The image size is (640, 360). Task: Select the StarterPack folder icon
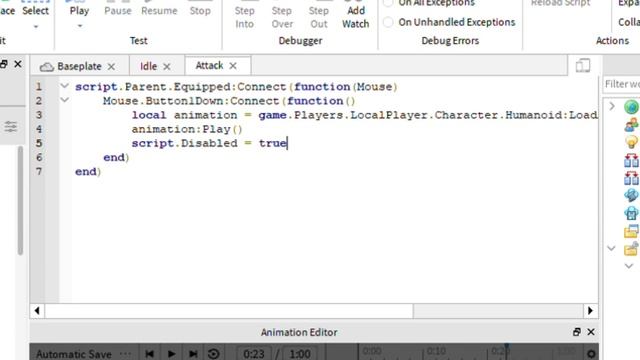[x=631, y=249]
